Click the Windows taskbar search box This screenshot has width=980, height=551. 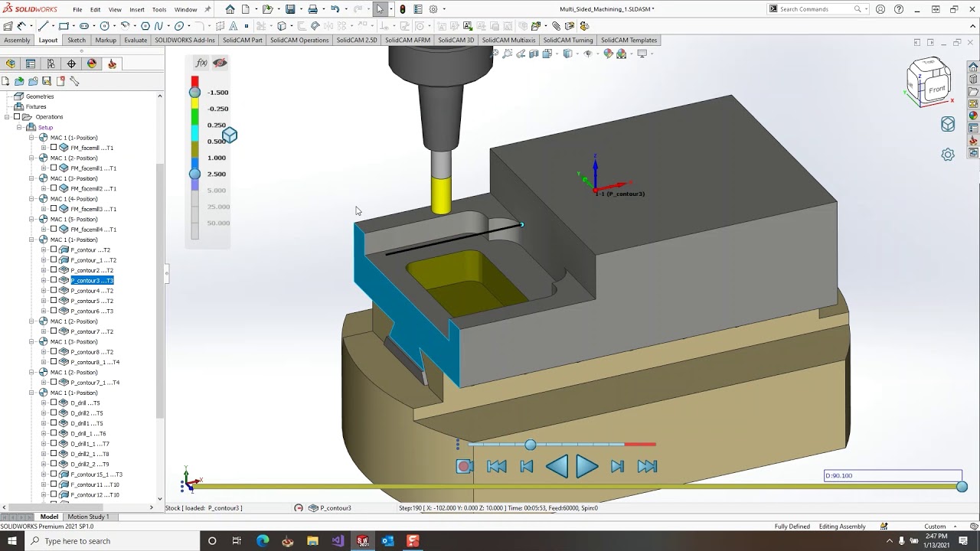point(111,541)
